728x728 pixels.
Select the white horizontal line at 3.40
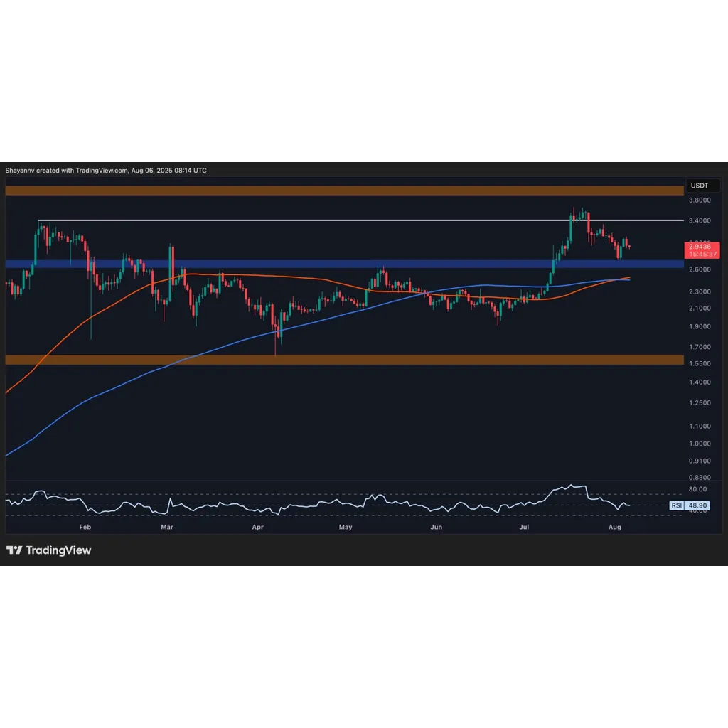360,220
